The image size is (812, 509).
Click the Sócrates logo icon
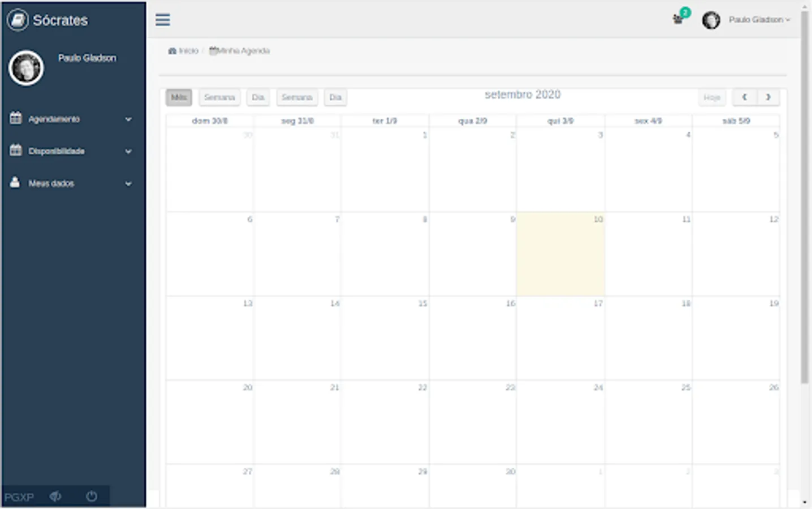coord(18,20)
